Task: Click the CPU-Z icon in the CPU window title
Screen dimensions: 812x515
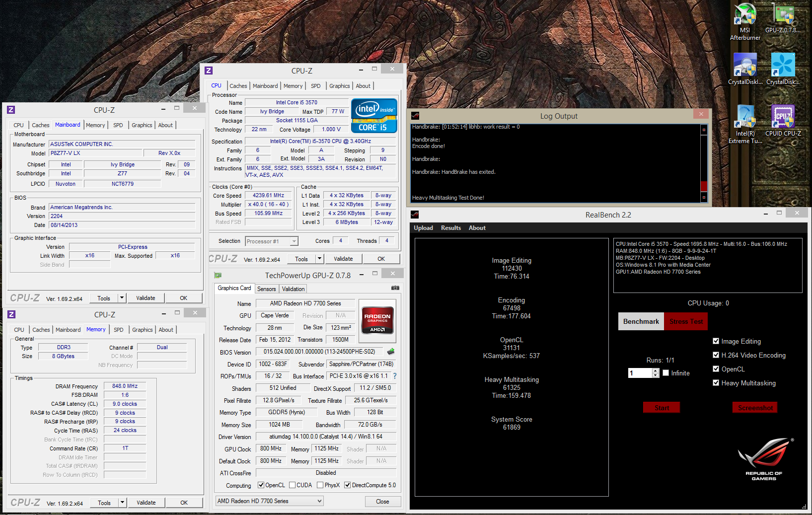Action: (x=209, y=71)
